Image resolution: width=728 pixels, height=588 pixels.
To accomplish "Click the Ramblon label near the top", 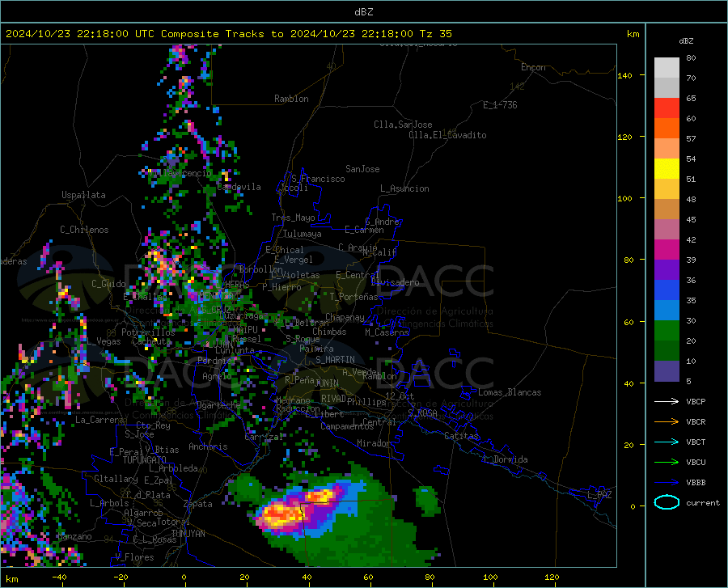I will 291,99.
